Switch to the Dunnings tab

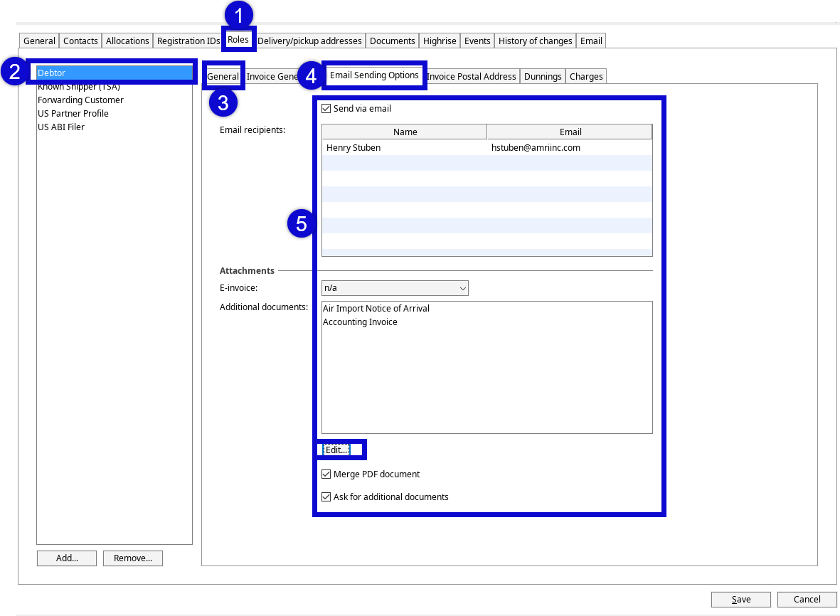click(x=542, y=76)
